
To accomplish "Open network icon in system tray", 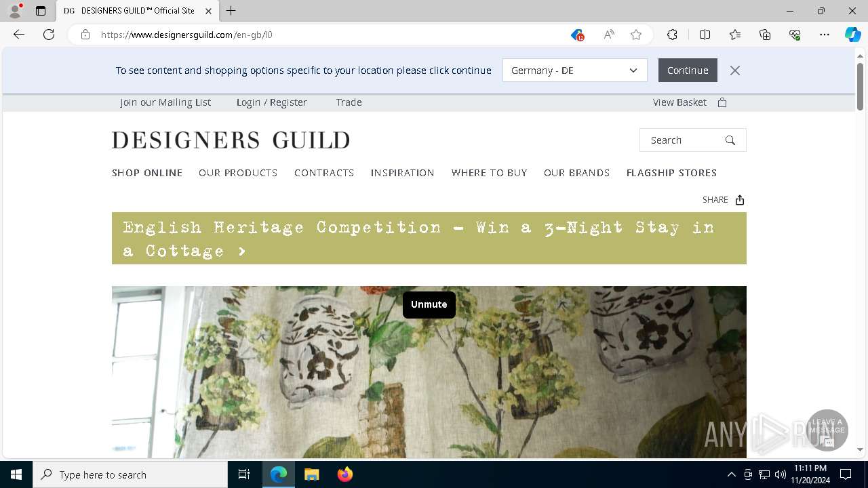I will tap(764, 474).
